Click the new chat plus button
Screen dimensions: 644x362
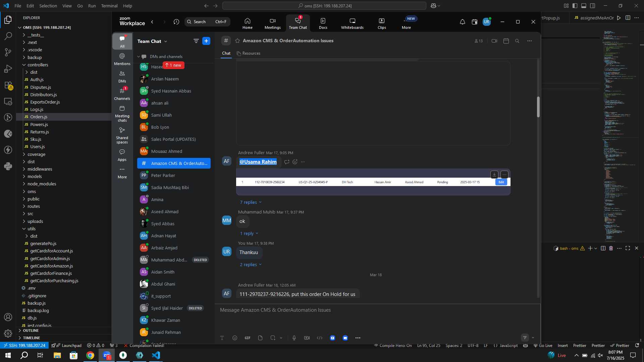[206, 41]
